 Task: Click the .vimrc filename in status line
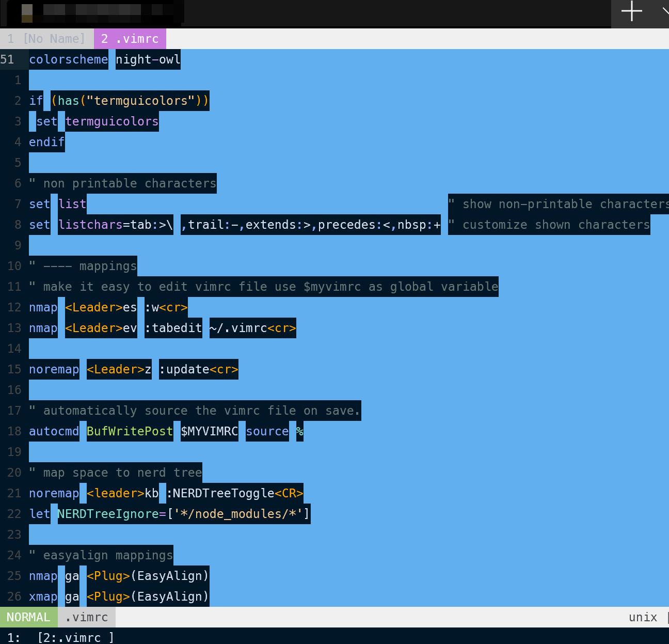coord(87,617)
